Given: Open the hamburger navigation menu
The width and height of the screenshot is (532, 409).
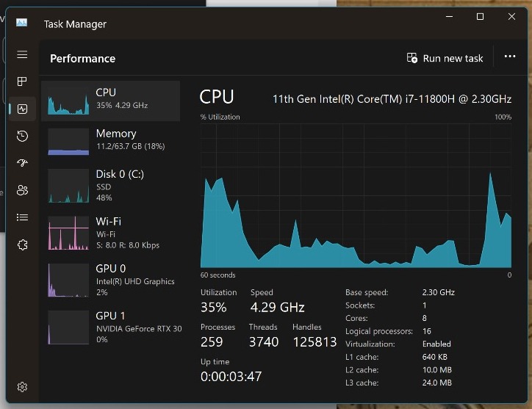Looking at the screenshot, I should (x=22, y=55).
